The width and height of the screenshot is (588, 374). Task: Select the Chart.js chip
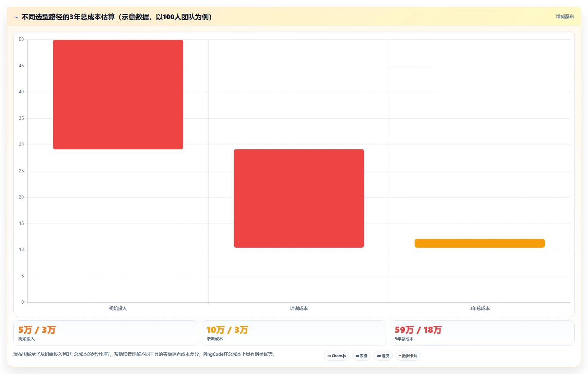click(x=337, y=356)
